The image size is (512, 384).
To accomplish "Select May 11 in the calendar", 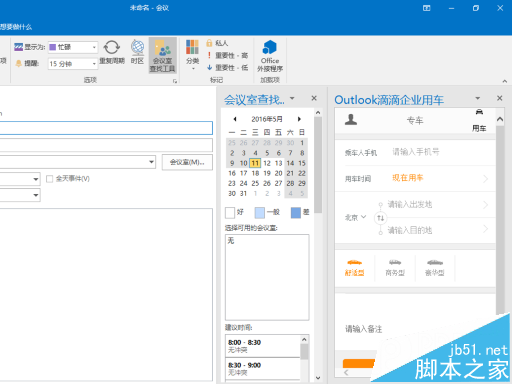I will click(255, 163).
